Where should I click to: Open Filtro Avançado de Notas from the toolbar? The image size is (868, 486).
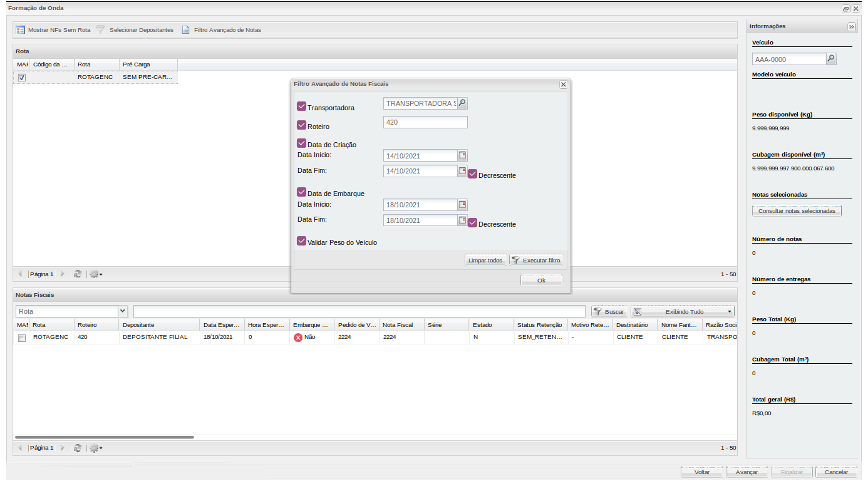tap(221, 30)
